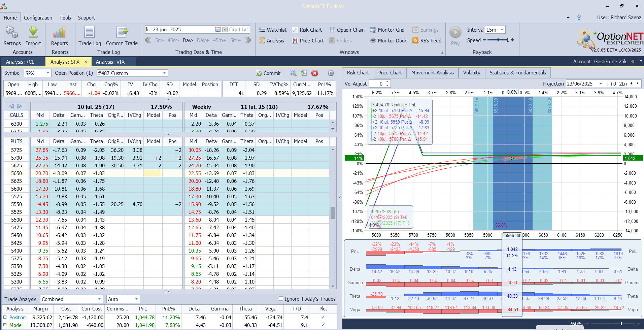The height and width of the screenshot is (330, 644).
Task: Go to next expiration with right arrow
Action: click(20, 106)
